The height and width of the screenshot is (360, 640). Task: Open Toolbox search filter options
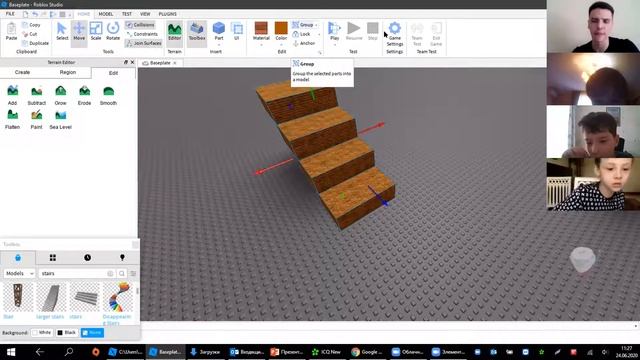click(x=133, y=273)
